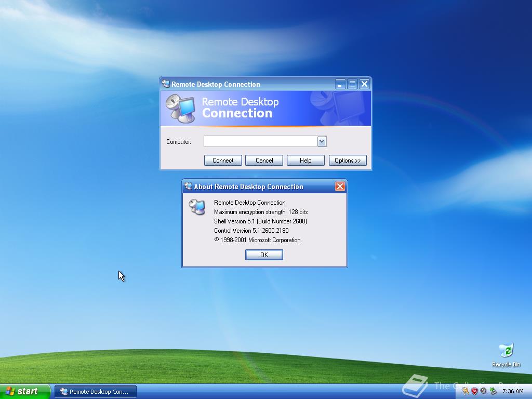Click the Remote Desktop Connection title bar icon
This screenshot has width=532, height=399.
(x=166, y=84)
